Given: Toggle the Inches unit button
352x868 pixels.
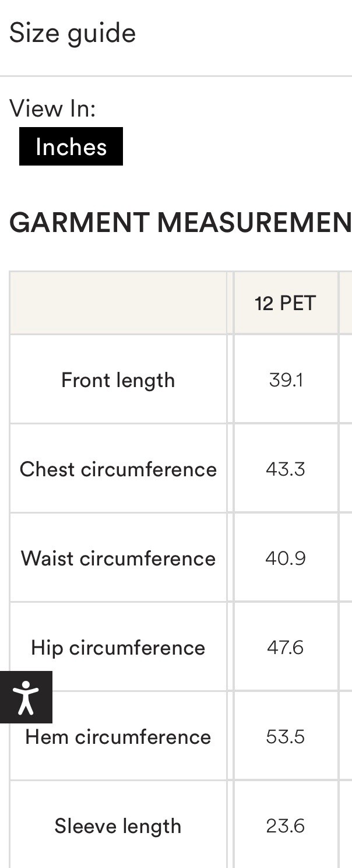Looking at the screenshot, I should coord(71,146).
